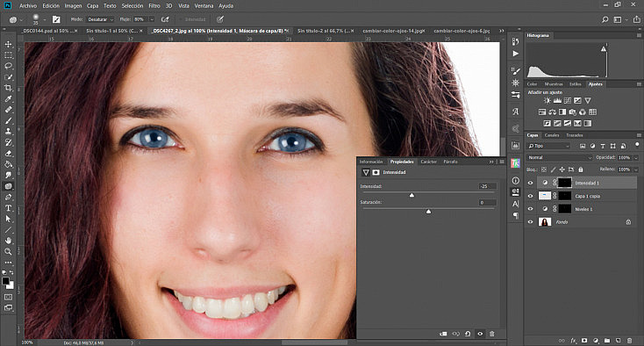644x346 pixels.
Task: Click the Fondo layer thumbnail
Action: (545, 222)
